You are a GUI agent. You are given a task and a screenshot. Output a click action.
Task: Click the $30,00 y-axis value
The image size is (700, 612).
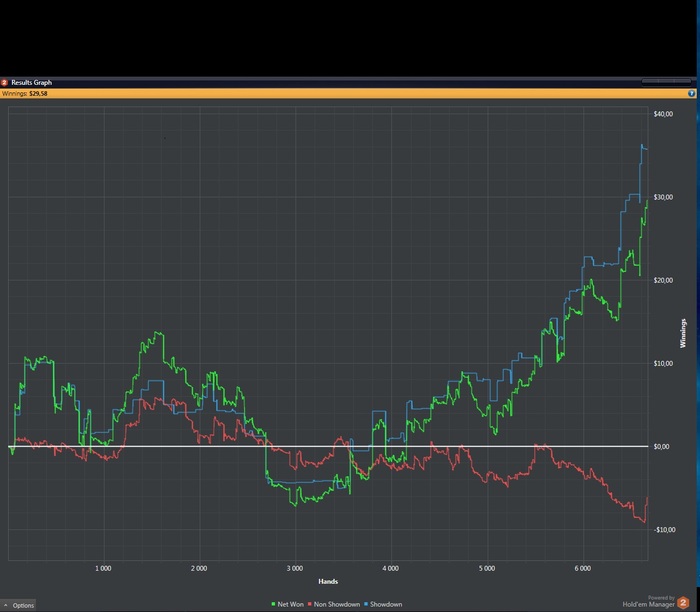663,197
